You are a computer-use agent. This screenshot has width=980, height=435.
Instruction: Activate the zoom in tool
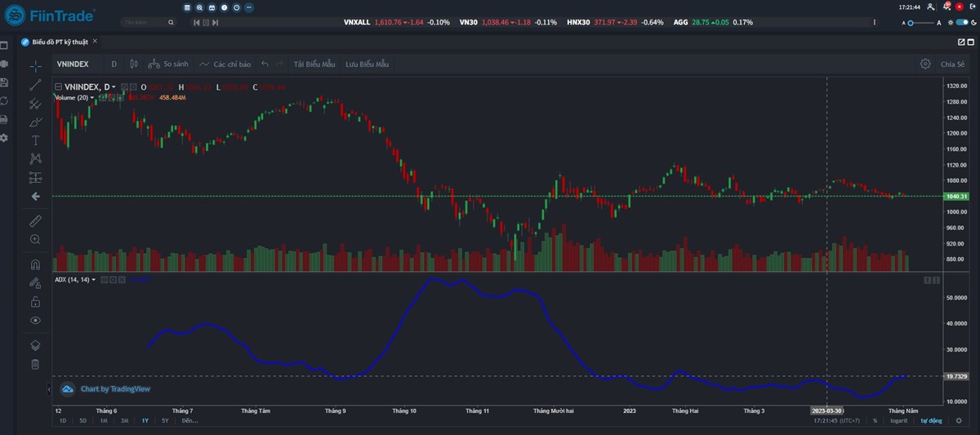pyautogui.click(x=35, y=239)
